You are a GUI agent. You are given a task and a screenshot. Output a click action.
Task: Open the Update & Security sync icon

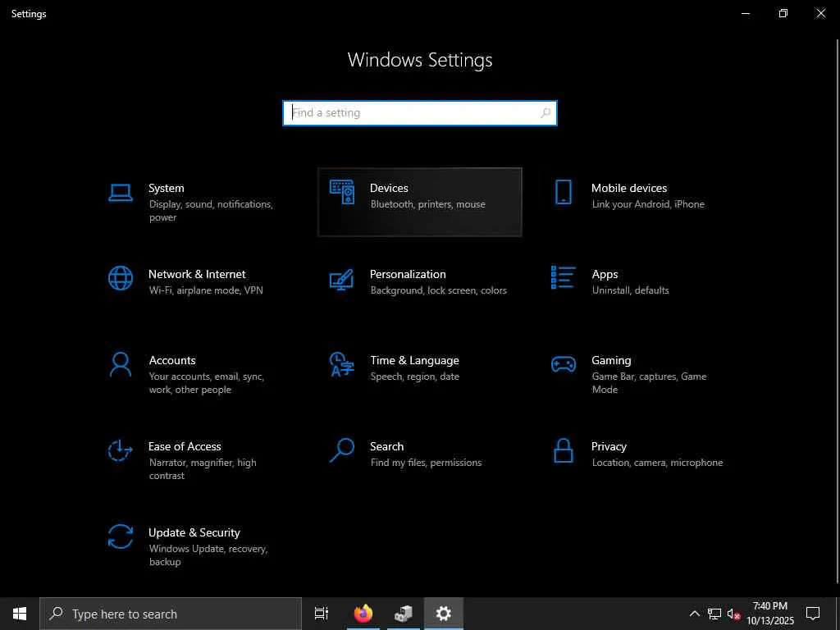tap(120, 536)
